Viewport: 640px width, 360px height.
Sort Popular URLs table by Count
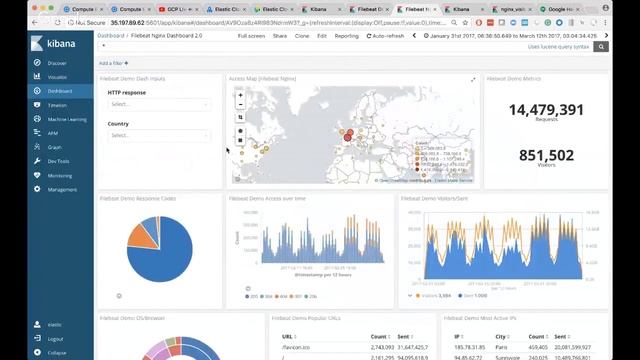[380, 337]
